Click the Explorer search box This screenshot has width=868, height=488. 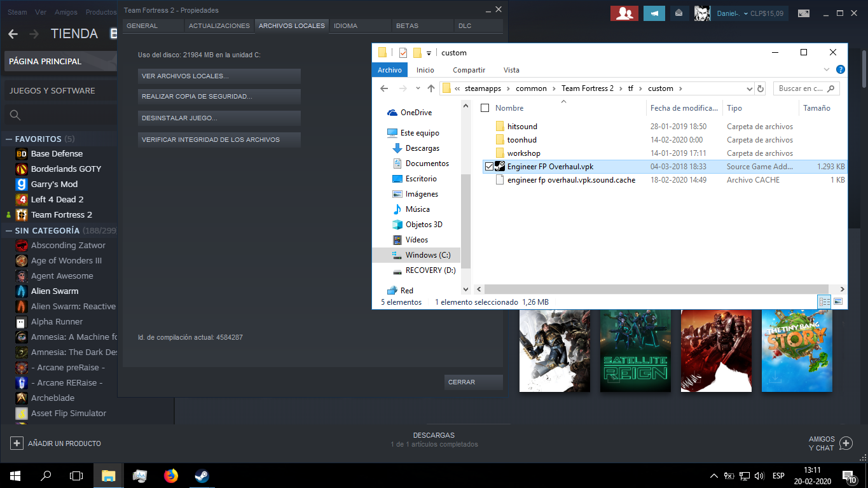coord(806,88)
